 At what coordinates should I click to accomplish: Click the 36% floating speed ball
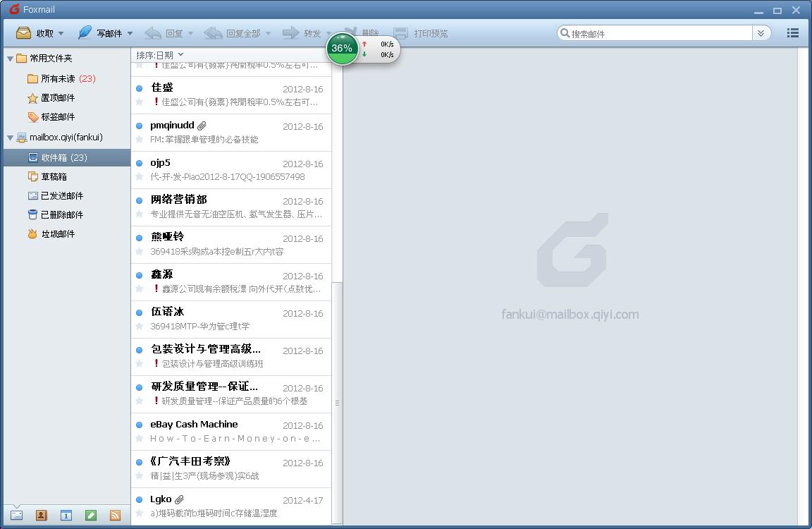[x=342, y=48]
